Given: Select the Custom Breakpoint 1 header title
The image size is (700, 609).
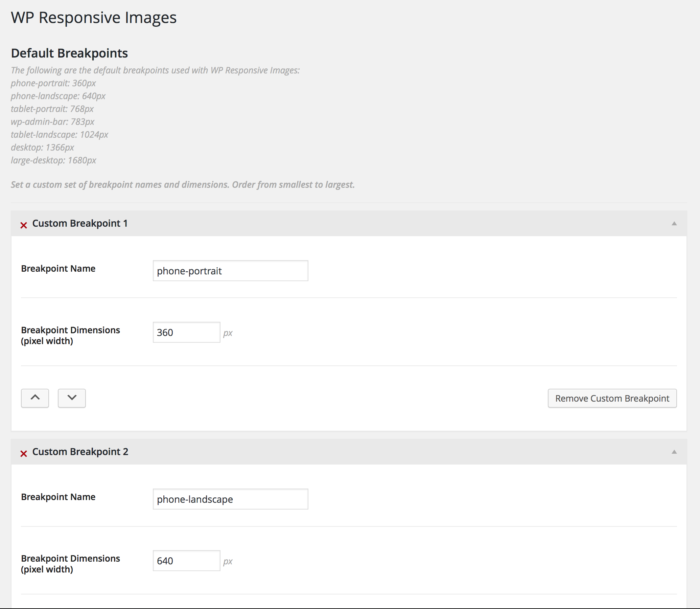Looking at the screenshot, I should (80, 223).
